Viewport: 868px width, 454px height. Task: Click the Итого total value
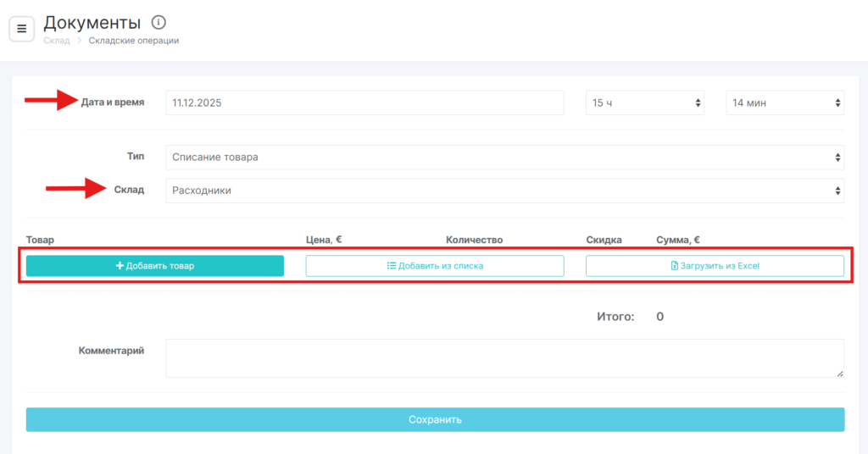pyautogui.click(x=659, y=317)
